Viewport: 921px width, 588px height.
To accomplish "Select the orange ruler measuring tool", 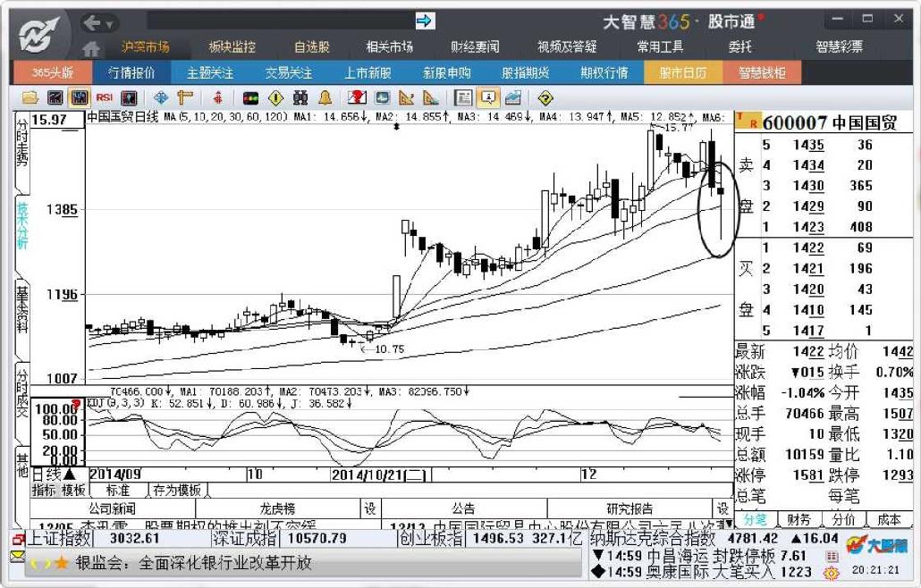I will click(185, 97).
